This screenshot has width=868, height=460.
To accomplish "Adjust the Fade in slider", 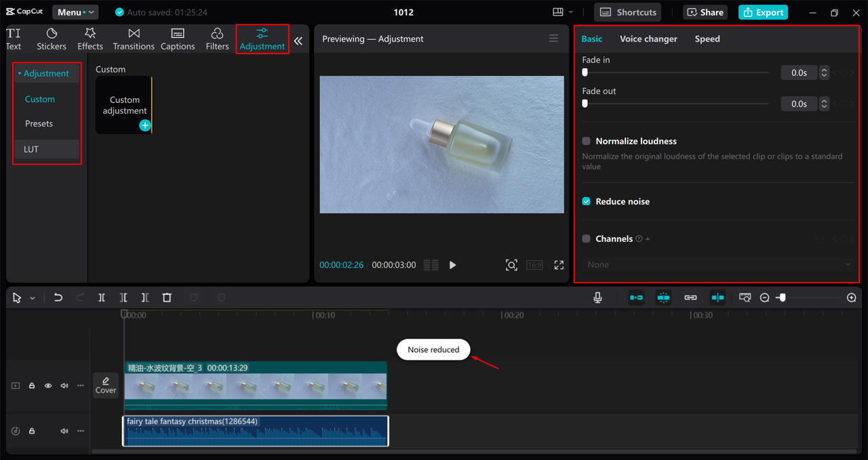I will pyautogui.click(x=675, y=72).
